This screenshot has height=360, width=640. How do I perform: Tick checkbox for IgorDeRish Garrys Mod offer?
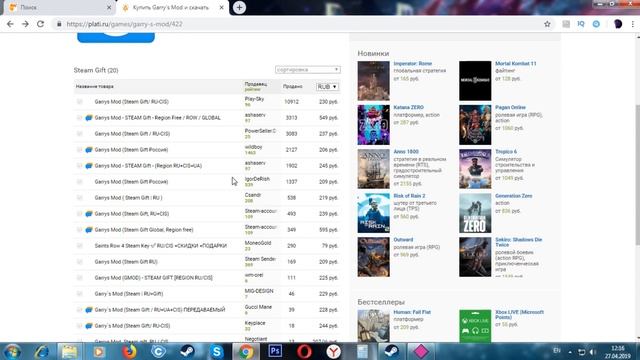(80, 182)
